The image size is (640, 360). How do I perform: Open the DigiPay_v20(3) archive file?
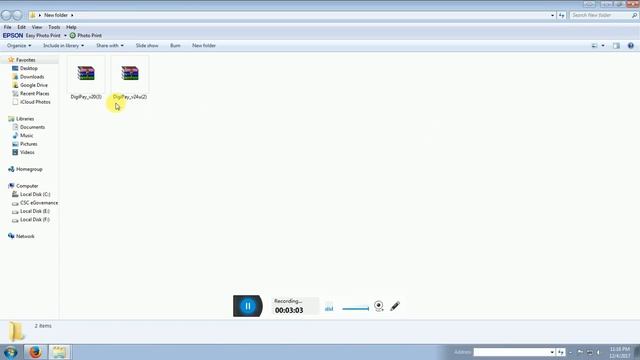click(x=86, y=79)
